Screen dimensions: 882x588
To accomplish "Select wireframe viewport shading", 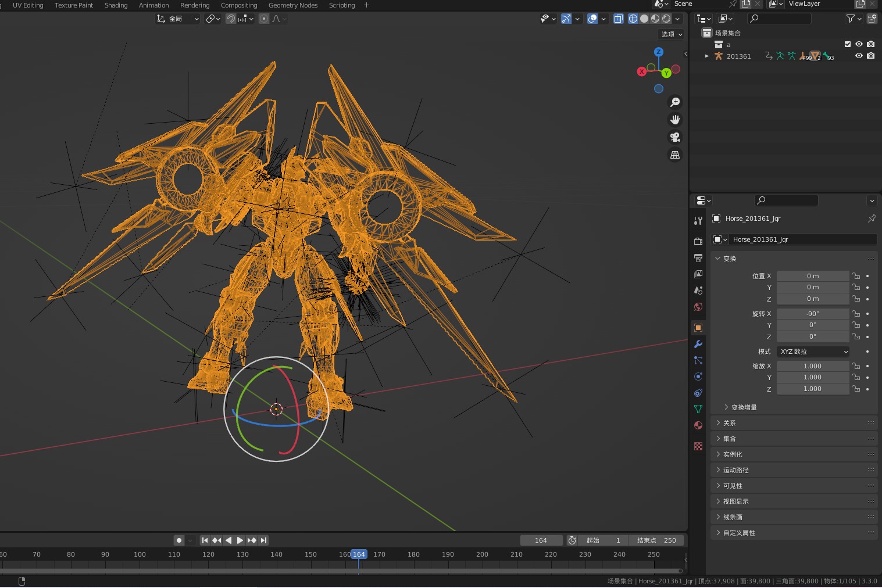I will point(633,19).
